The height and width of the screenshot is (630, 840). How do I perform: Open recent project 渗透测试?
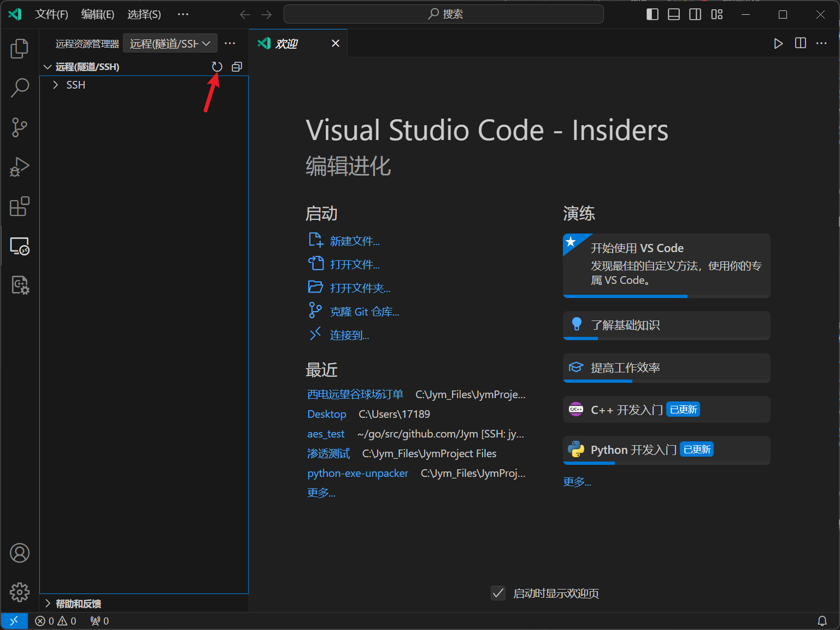pos(328,453)
